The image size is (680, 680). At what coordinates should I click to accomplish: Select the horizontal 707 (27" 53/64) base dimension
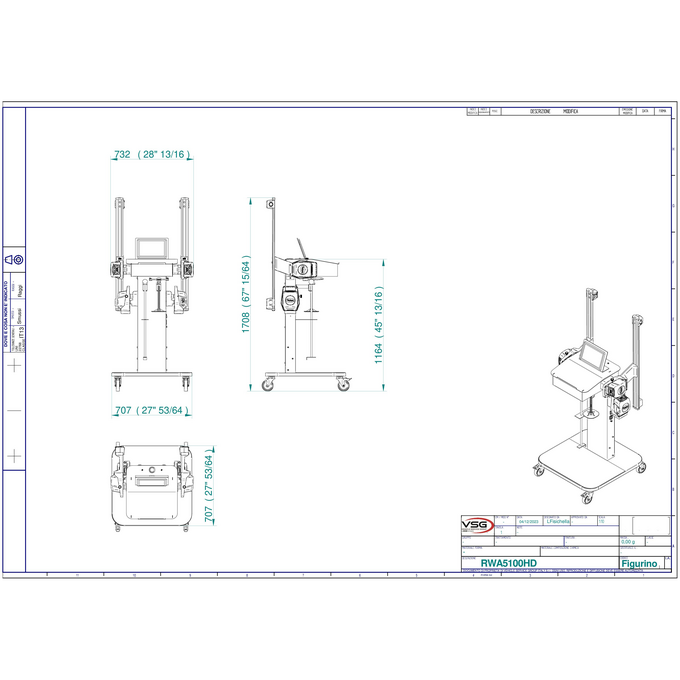click(x=151, y=410)
